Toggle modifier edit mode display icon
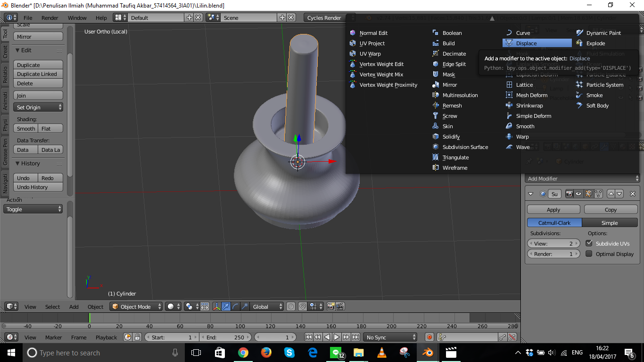The width and height of the screenshot is (644, 362). pyautogui.click(x=588, y=194)
